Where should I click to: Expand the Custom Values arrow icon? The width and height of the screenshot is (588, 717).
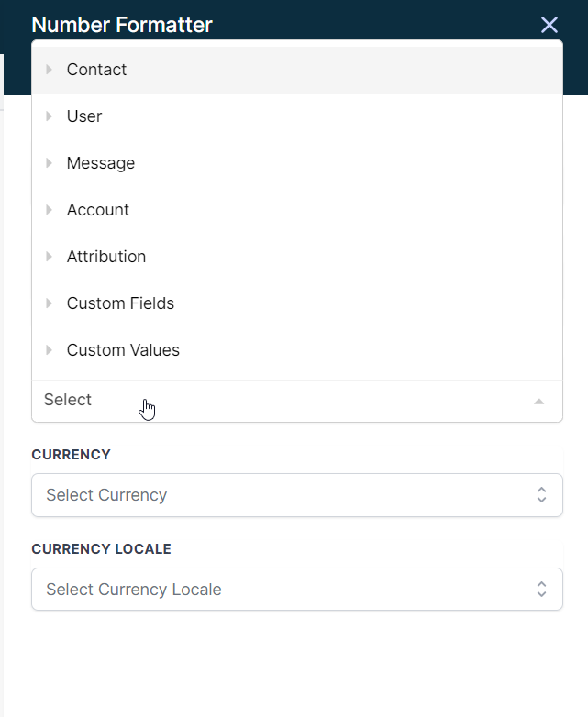point(49,350)
